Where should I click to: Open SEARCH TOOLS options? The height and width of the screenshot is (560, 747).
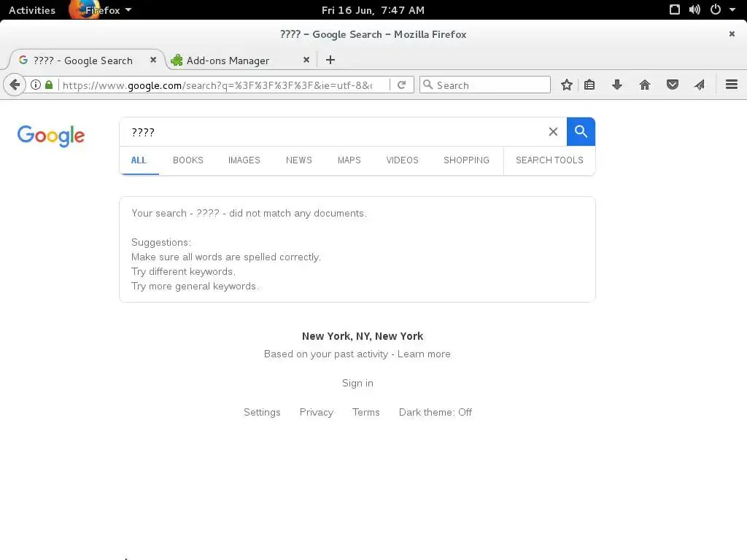(x=549, y=160)
